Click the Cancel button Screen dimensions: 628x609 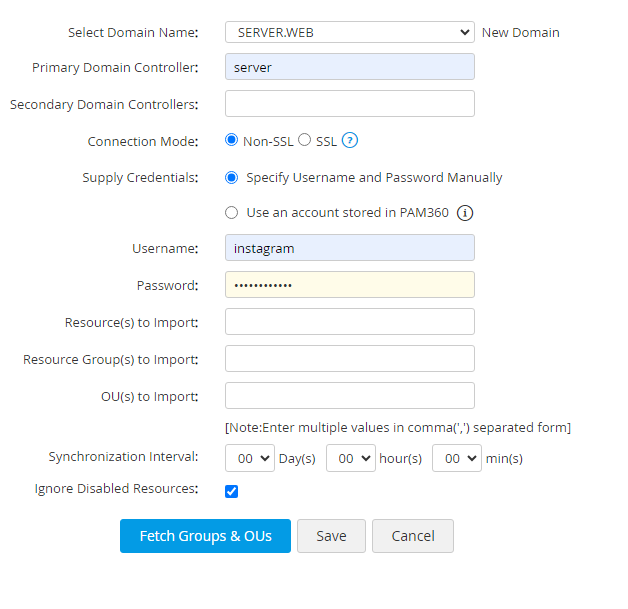tap(412, 536)
